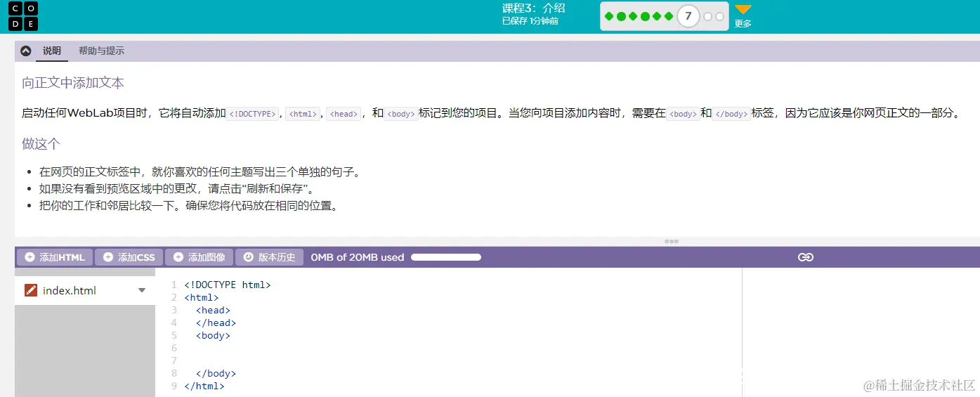Click the 添加图像 button
This screenshot has width=980, height=397.
click(199, 257)
